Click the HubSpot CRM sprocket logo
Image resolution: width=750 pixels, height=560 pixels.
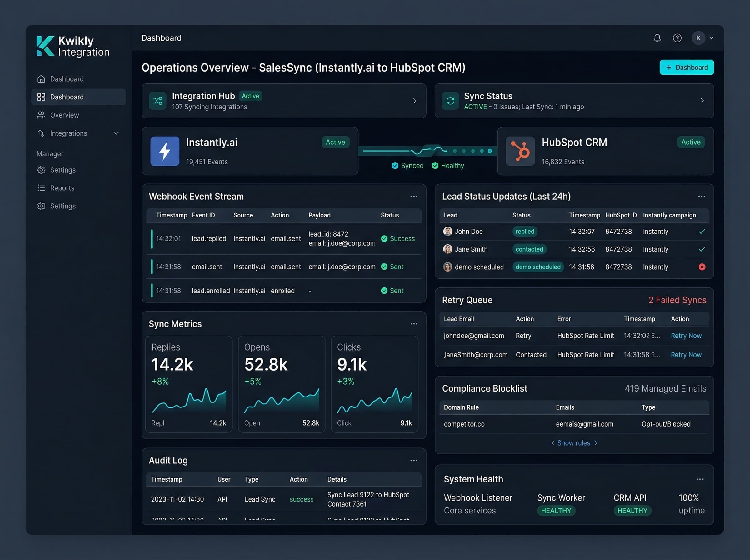(520, 151)
